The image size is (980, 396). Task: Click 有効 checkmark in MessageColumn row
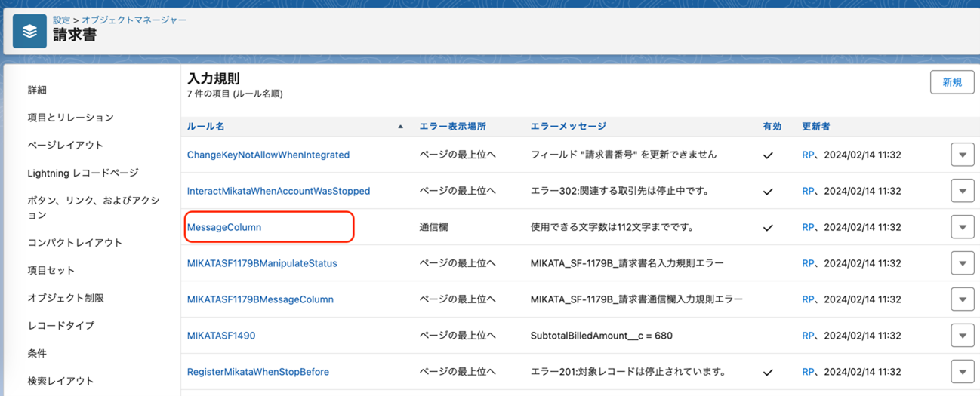[x=768, y=228]
